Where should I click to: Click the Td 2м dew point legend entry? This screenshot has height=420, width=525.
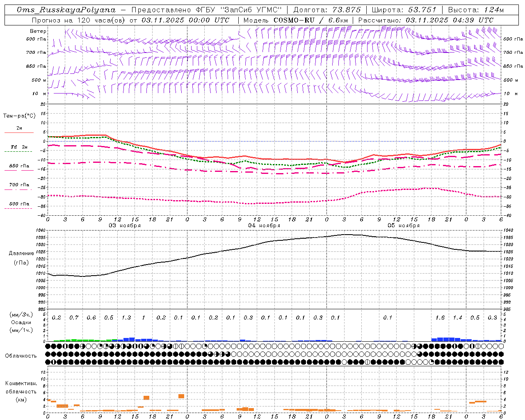point(19,147)
